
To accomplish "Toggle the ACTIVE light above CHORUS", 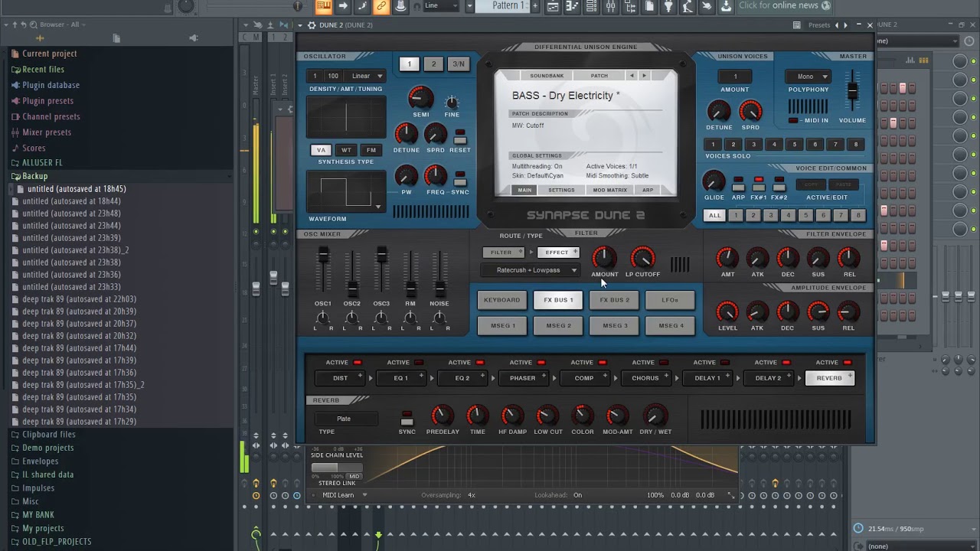I will (664, 362).
